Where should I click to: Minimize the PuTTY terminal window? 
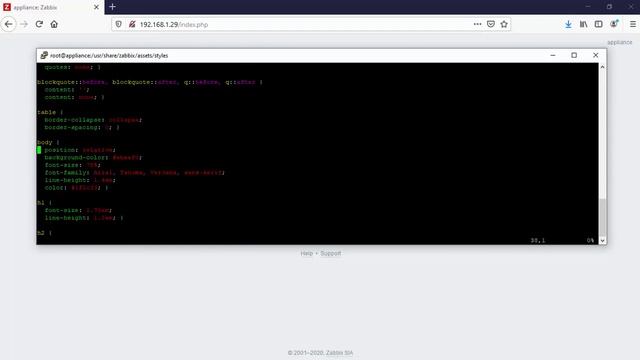click(553, 55)
